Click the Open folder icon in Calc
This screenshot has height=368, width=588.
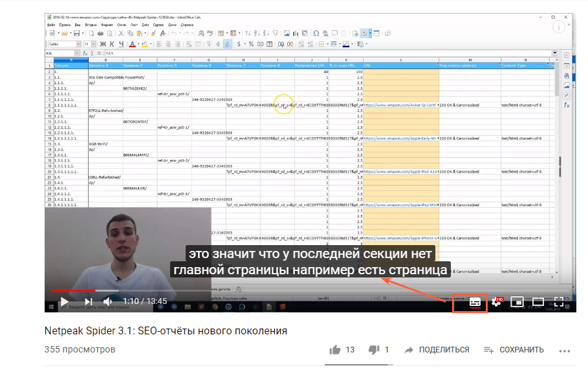[64, 34]
